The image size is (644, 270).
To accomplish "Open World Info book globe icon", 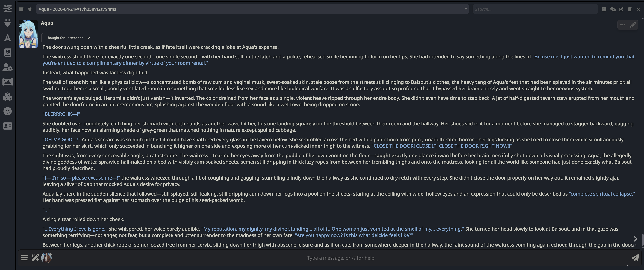I will (7, 53).
